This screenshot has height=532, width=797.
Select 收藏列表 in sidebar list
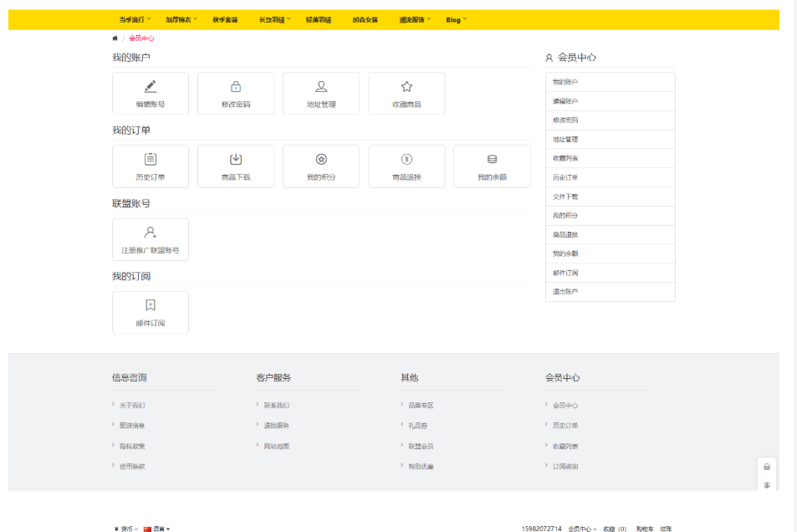[611, 158]
